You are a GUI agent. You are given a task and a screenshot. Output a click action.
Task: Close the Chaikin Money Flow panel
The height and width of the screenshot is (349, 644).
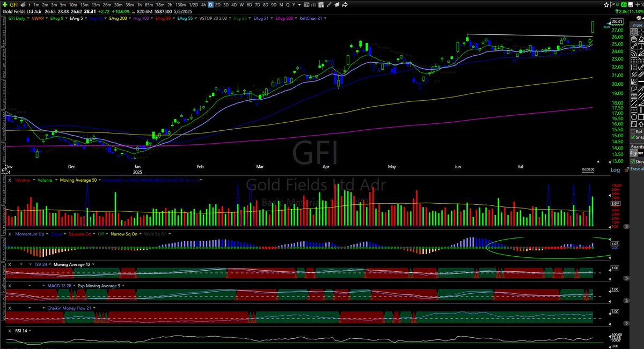point(10,308)
